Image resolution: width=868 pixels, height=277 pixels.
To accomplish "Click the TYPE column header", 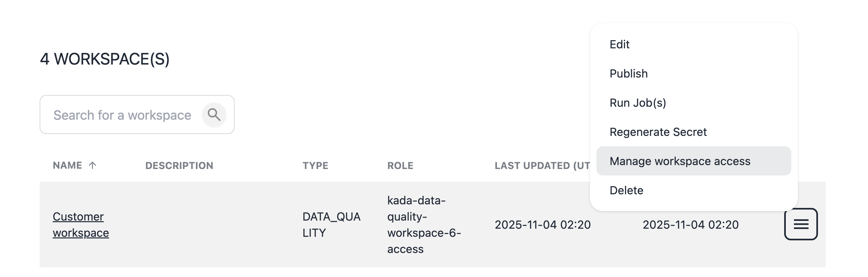I will tap(315, 166).
